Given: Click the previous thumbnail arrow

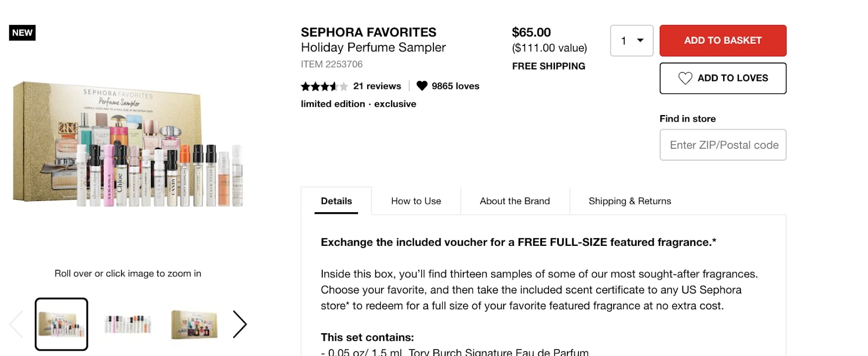Looking at the screenshot, I should coord(16,325).
